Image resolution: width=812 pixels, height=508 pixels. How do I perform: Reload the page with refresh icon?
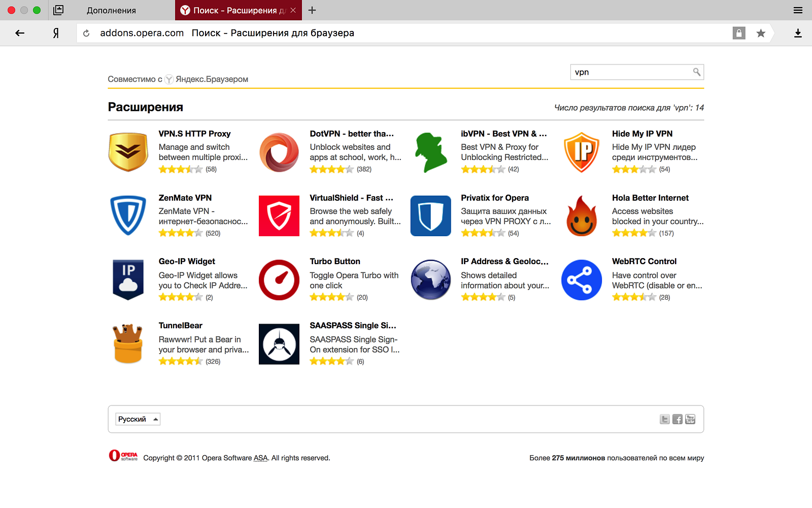click(86, 33)
